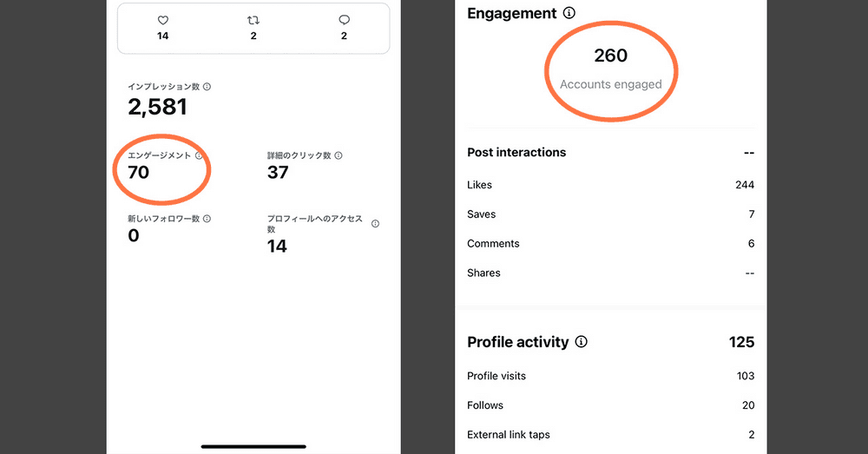The width and height of the screenshot is (868, 454).
Task: Open Profile visits row showing 103
Action: point(610,376)
